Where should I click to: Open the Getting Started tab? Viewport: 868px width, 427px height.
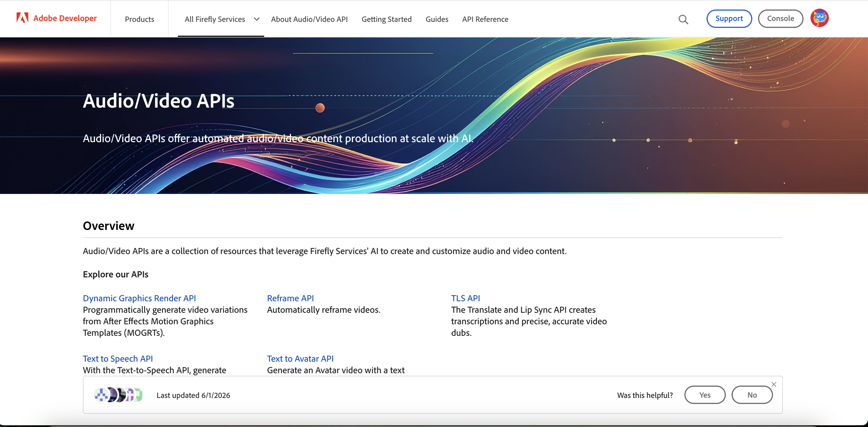[387, 19]
